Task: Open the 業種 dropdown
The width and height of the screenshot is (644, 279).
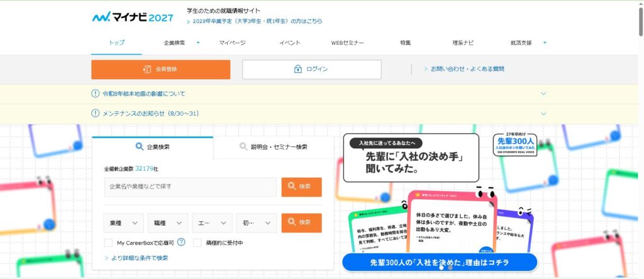Action: pos(124,223)
